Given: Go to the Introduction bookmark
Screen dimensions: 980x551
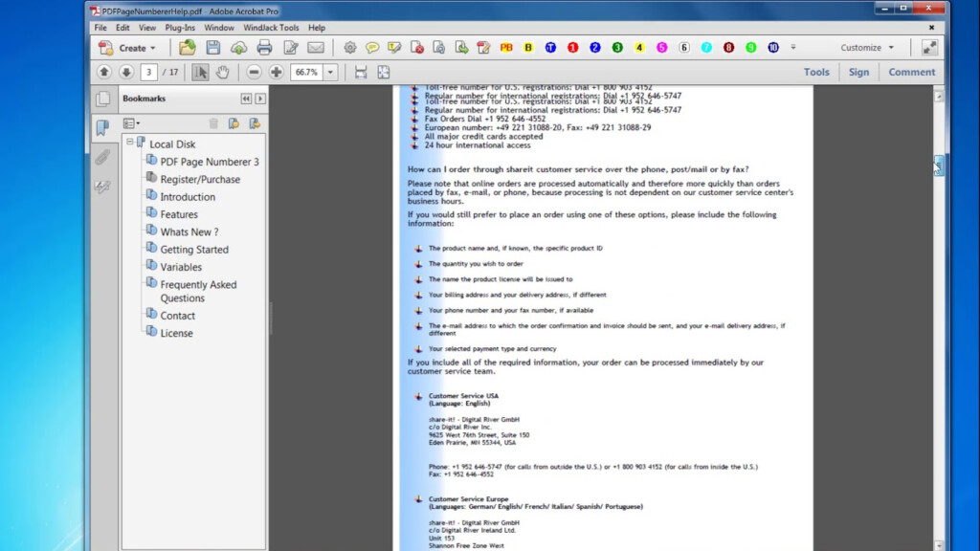Looking at the screenshot, I should coord(188,197).
